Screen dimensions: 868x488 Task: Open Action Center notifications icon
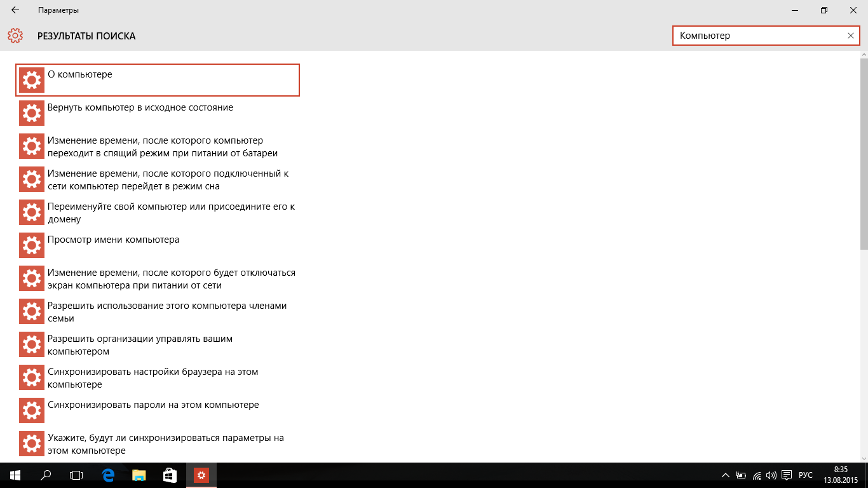point(787,475)
